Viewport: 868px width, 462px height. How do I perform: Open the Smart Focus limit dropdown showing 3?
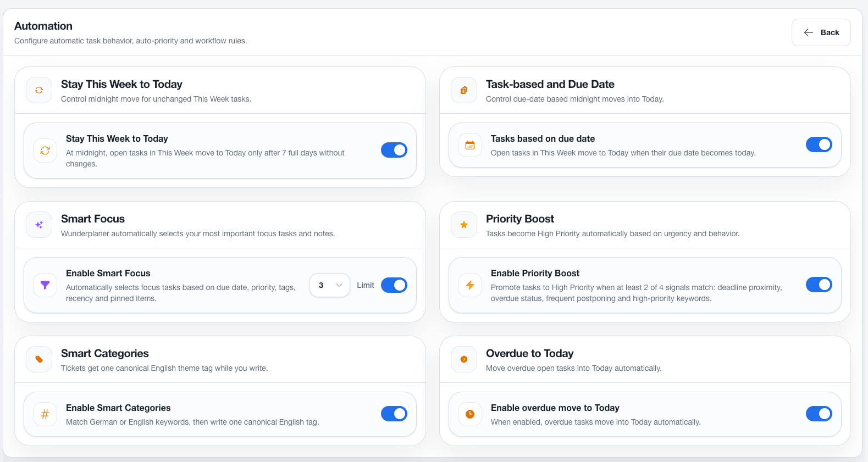pos(330,285)
